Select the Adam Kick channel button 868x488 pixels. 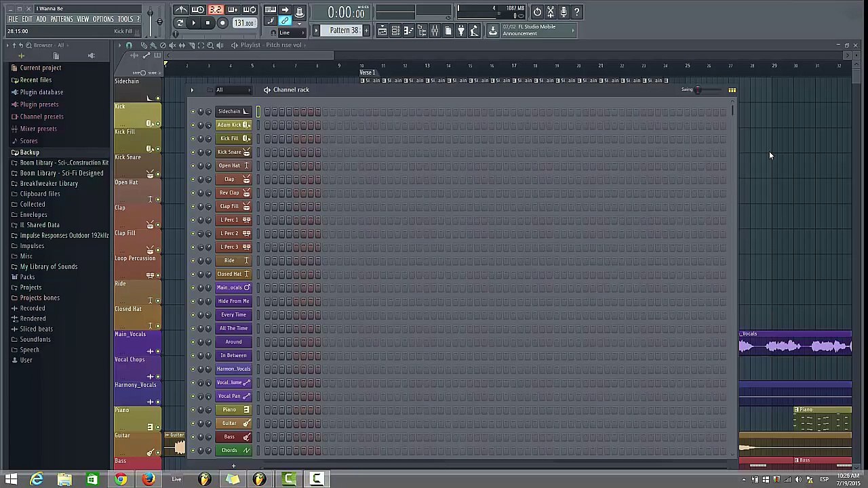(233, 125)
